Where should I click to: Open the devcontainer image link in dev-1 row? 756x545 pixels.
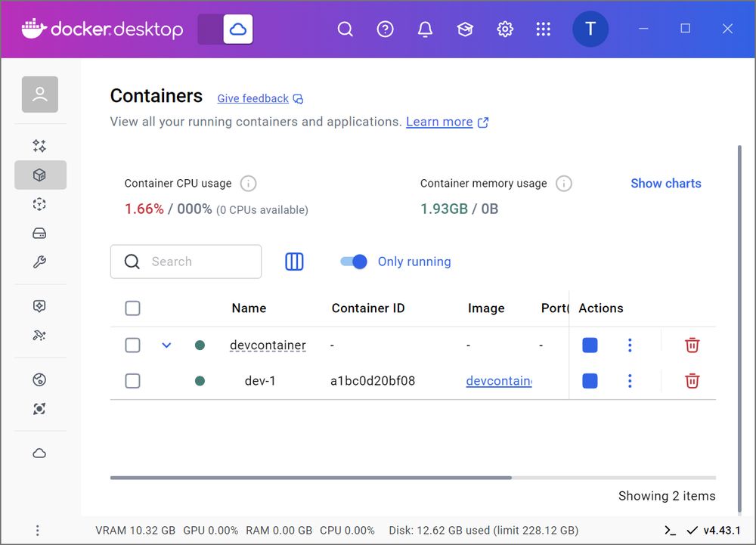(x=499, y=381)
